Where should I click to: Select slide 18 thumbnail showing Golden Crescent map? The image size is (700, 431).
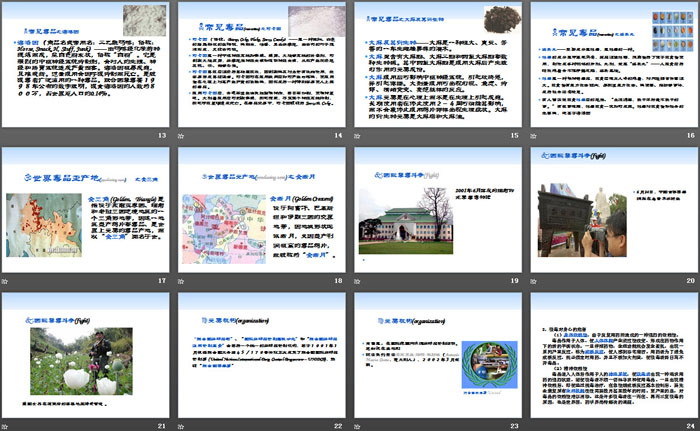[262, 210]
